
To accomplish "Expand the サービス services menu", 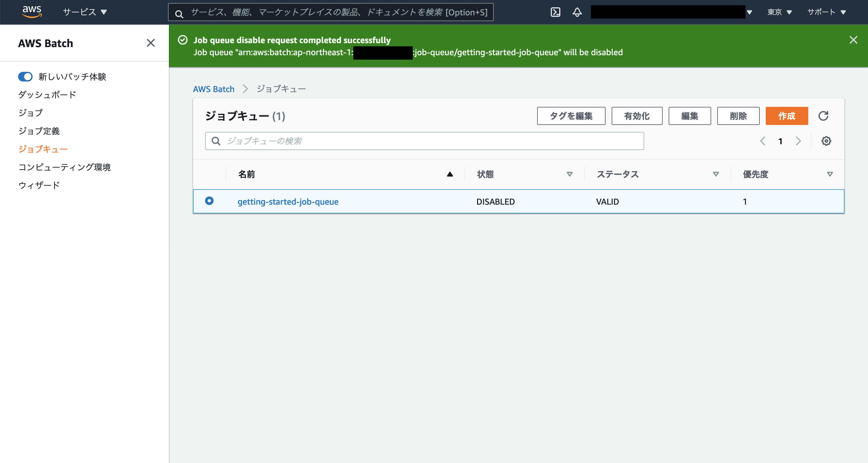I will 85,12.
